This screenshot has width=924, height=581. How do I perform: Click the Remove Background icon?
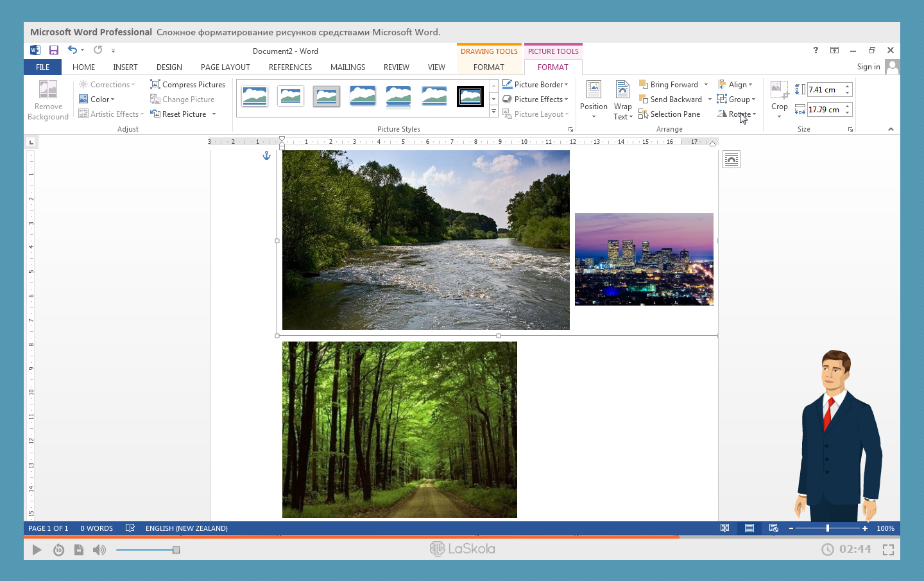48,90
